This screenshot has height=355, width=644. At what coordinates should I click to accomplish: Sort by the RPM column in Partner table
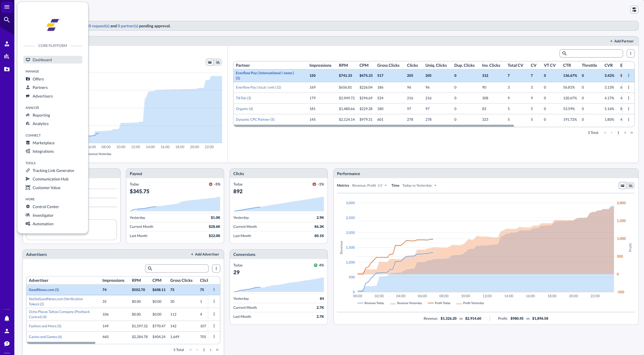[x=343, y=65]
